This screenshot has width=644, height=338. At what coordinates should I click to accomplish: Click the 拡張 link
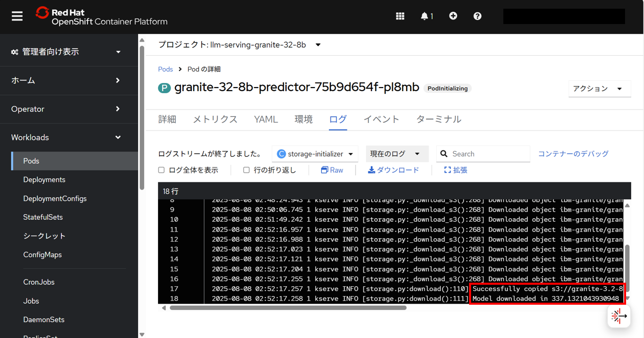click(x=460, y=170)
